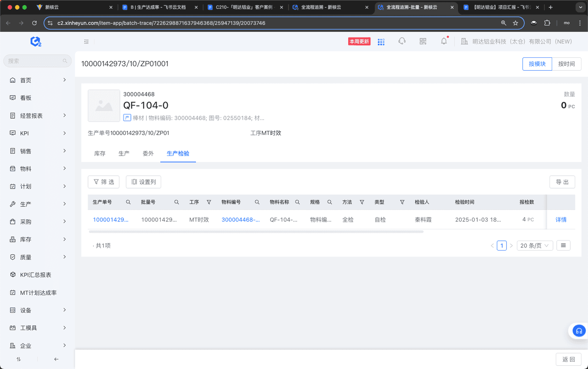Click the sidebar back arrow icon at bottom

56,359
